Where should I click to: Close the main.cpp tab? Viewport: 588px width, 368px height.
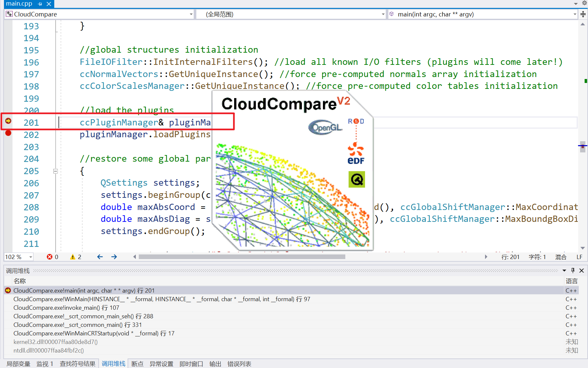[x=49, y=4]
